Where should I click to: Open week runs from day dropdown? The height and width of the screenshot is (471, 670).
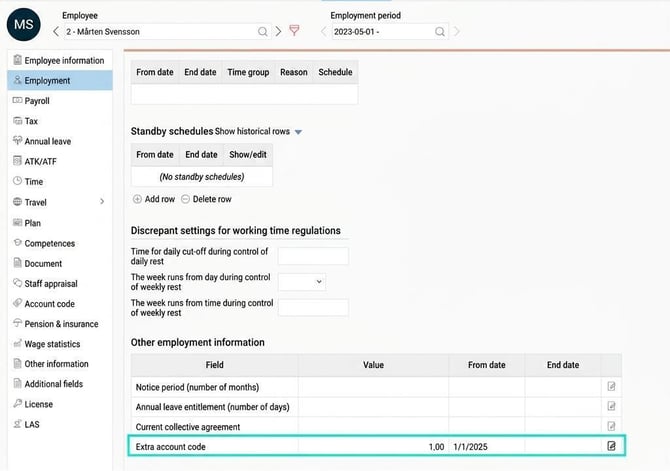302,282
